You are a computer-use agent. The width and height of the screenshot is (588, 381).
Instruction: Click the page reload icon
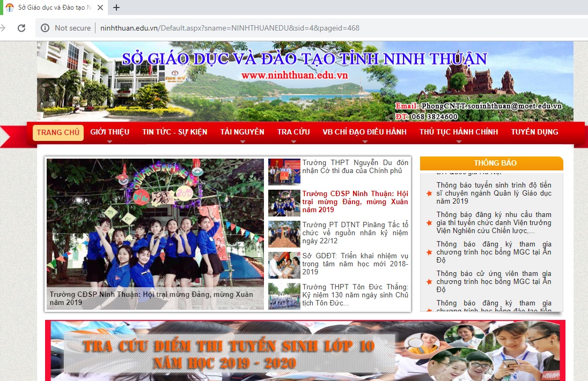(x=21, y=27)
